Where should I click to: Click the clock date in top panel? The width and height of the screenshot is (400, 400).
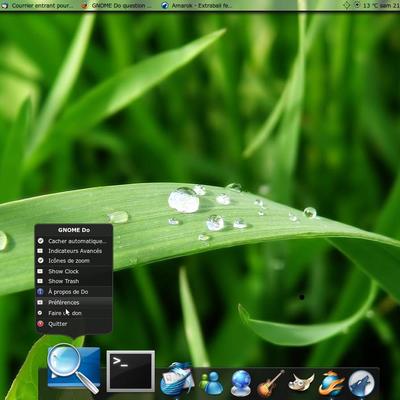pos(391,5)
